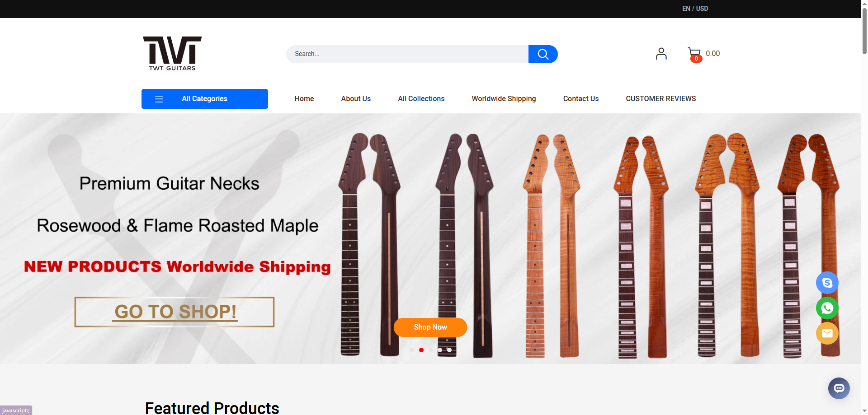The image size is (868, 415).
Task: Click the orange Shop Now button
Action: click(430, 327)
